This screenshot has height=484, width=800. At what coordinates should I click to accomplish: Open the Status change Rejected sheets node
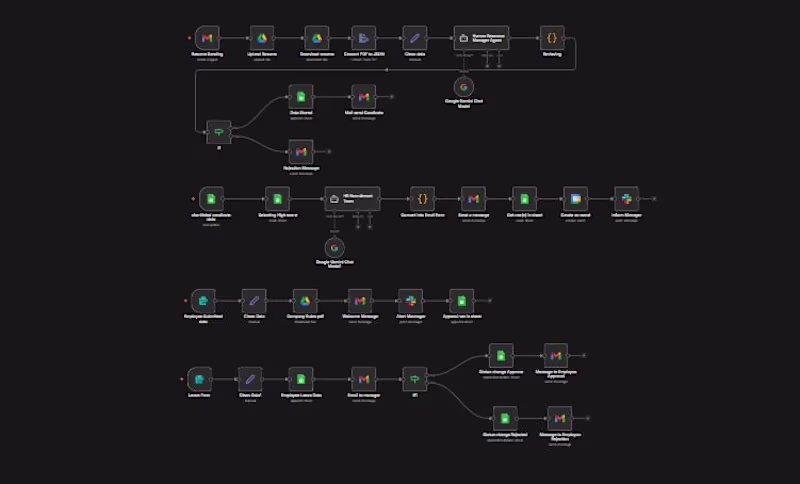point(505,418)
